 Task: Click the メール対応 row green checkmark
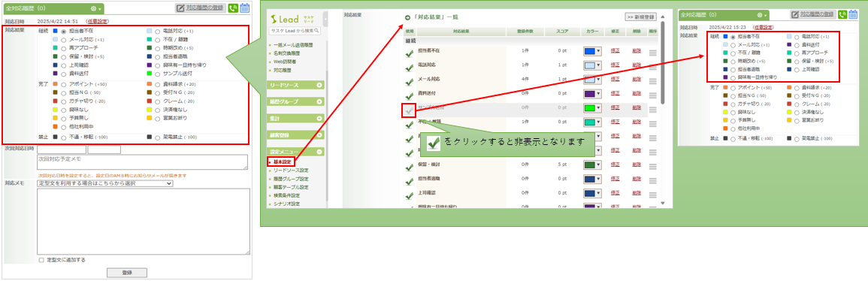409,82
